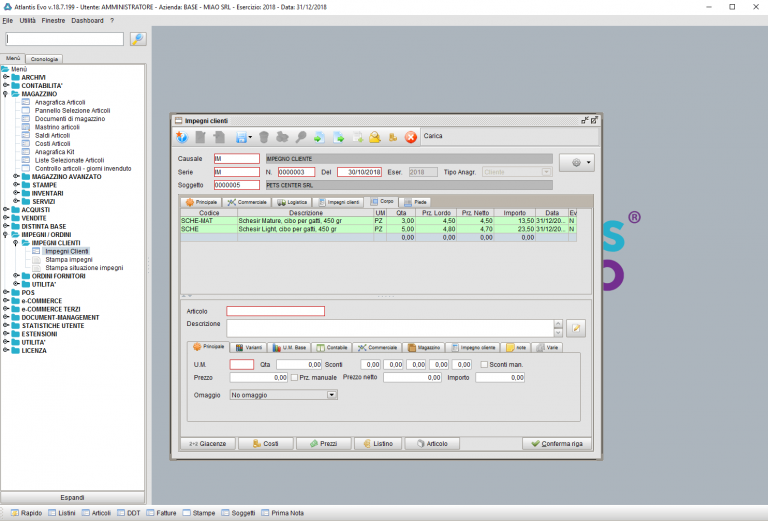Viewport: 768px width, 521px height.
Task: Click the red cancel X icon
Action: click(x=411, y=137)
